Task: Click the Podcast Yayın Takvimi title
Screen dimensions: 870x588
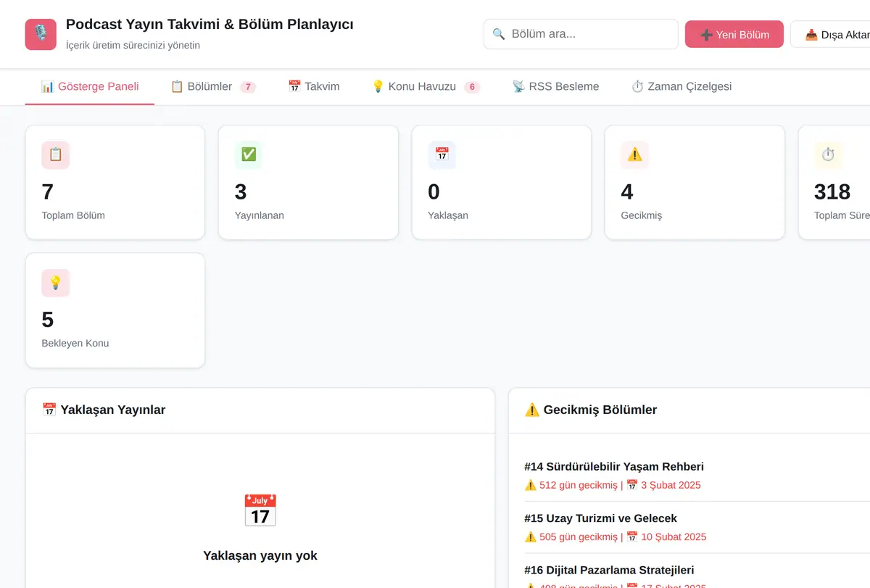Action: (210, 24)
